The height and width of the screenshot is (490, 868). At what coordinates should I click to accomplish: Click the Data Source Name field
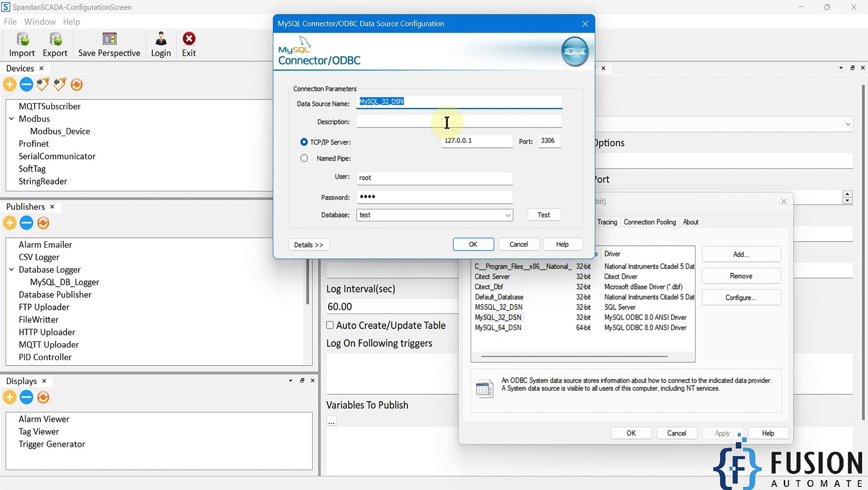[459, 102]
